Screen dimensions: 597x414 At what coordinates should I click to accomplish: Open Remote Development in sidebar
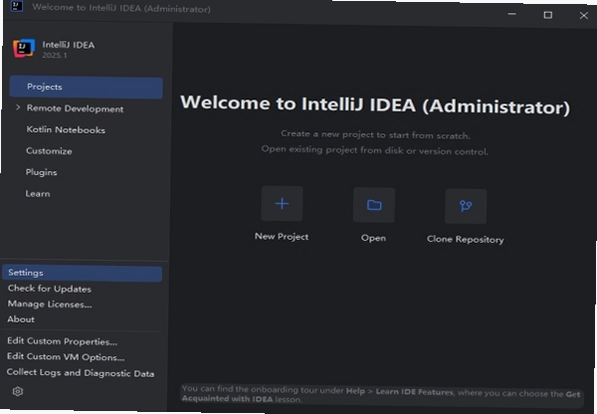pyautogui.click(x=75, y=109)
